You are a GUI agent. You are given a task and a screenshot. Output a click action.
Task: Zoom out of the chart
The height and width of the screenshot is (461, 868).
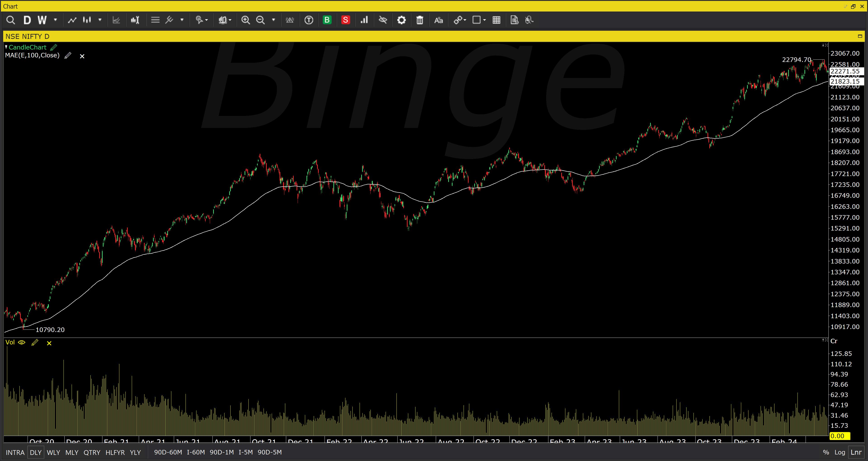coord(260,20)
